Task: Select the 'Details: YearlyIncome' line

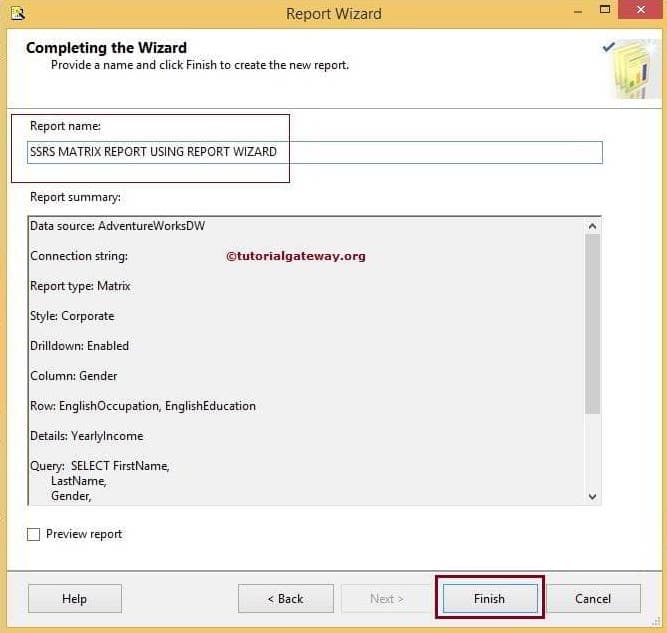Action: tap(87, 436)
